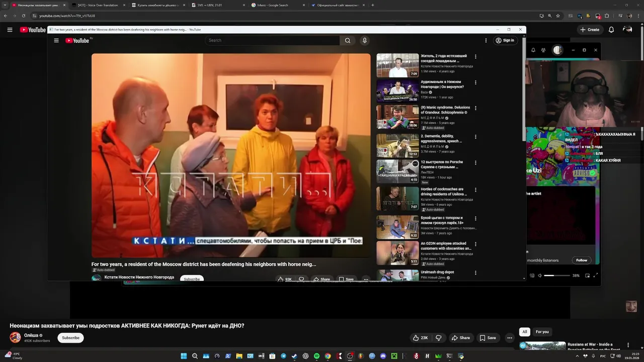Share the outer video
This screenshot has width=644, height=362.
coord(460,338)
